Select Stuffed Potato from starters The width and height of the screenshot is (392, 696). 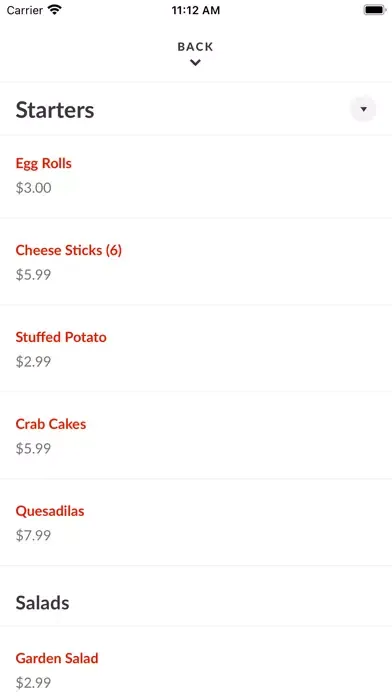point(61,337)
